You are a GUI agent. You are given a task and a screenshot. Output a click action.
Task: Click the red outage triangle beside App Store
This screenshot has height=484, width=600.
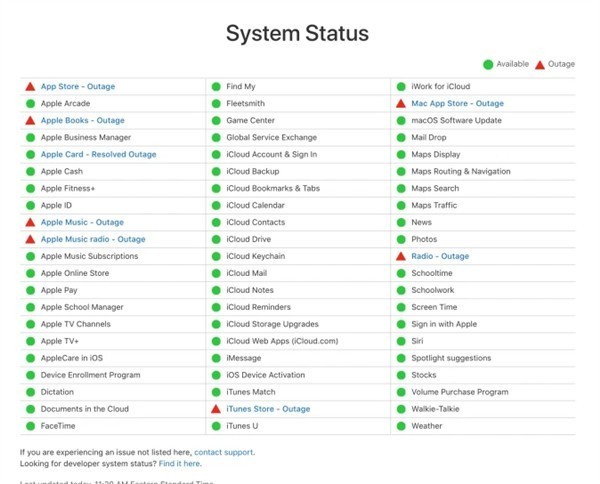pos(30,87)
